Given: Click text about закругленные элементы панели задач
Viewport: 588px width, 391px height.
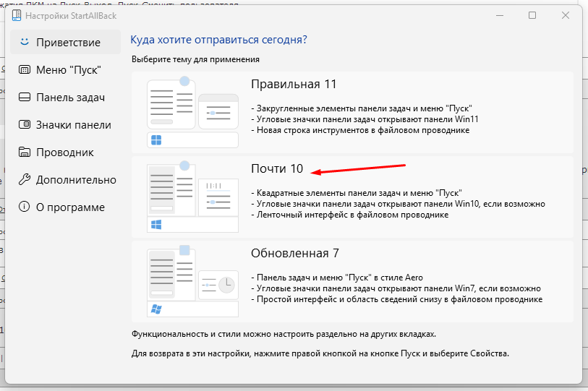Looking at the screenshot, I should click(362, 108).
